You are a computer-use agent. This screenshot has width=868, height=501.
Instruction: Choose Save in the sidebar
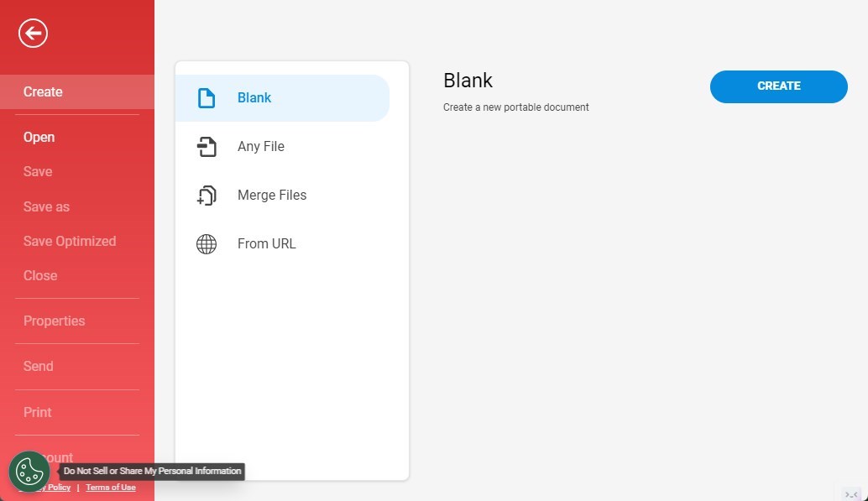(x=38, y=171)
